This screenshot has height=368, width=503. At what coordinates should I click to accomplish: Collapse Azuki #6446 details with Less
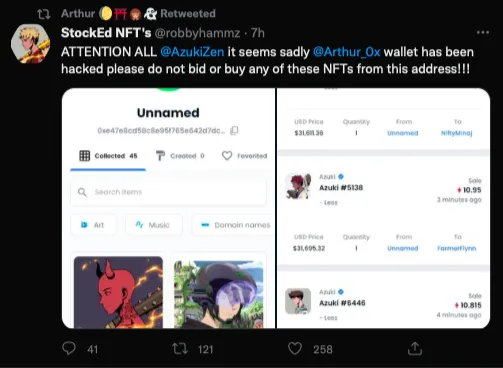point(329,318)
